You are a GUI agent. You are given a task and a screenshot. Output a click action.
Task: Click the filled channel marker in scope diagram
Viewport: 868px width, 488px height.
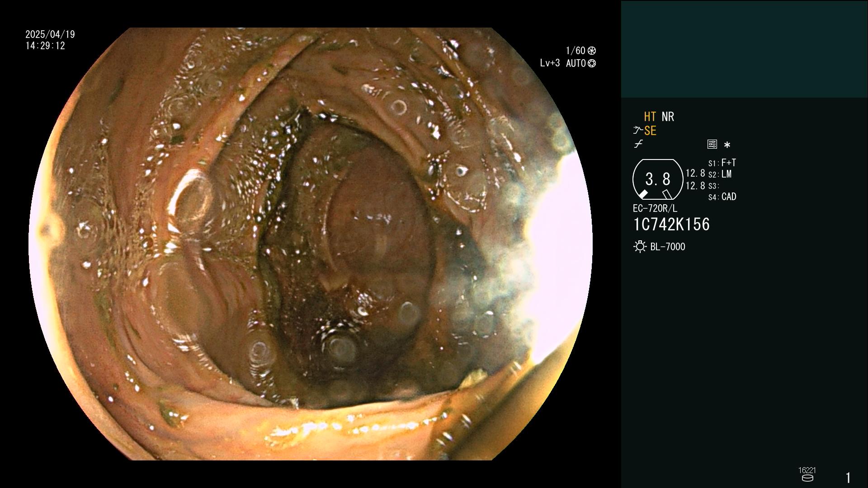(643, 194)
